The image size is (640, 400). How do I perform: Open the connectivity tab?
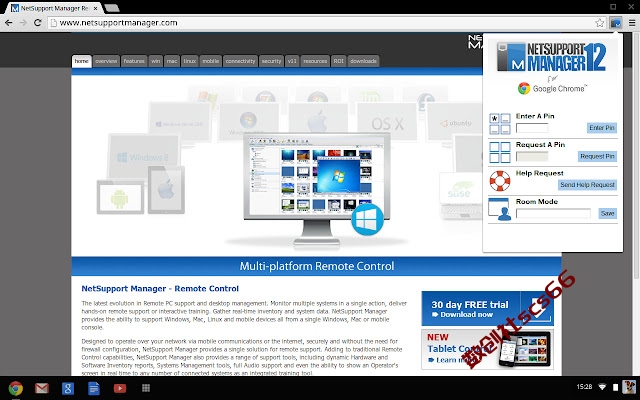[240, 61]
